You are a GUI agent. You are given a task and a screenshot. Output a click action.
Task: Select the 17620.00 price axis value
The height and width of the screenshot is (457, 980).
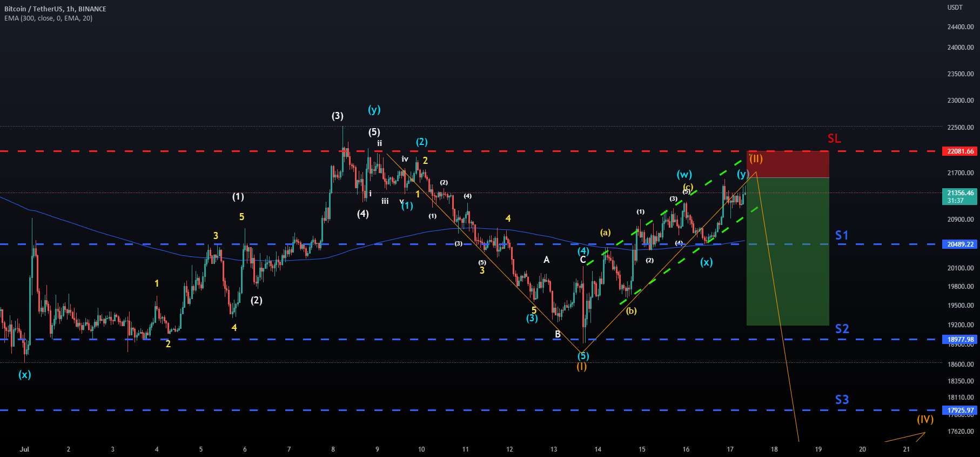[960, 432]
